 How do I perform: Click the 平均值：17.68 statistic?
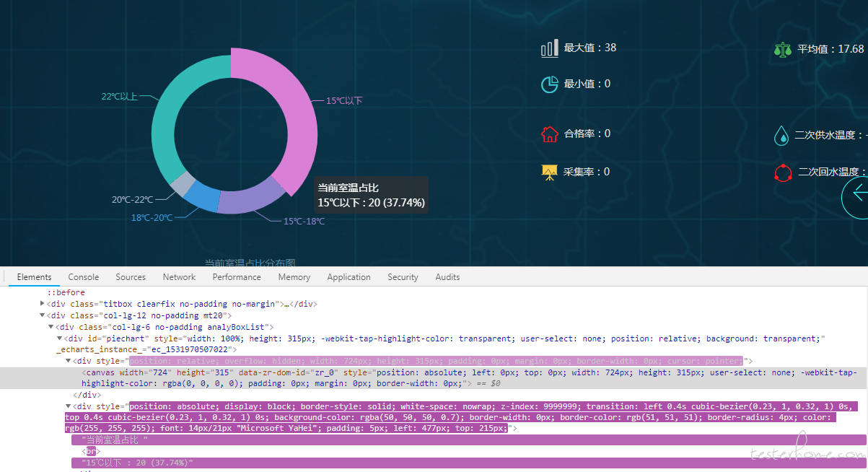click(x=830, y=49)
